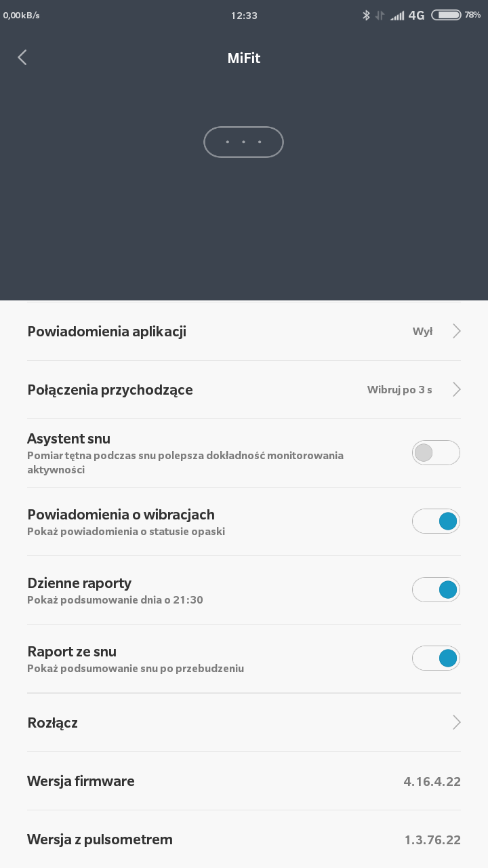The image size is (488, 868).
Task: Tap the data transfer arrows icon
Action: [380, 15]
